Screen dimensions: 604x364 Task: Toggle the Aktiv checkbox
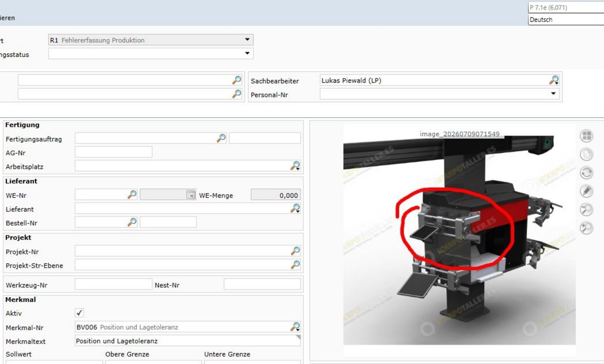click(80, 313)
